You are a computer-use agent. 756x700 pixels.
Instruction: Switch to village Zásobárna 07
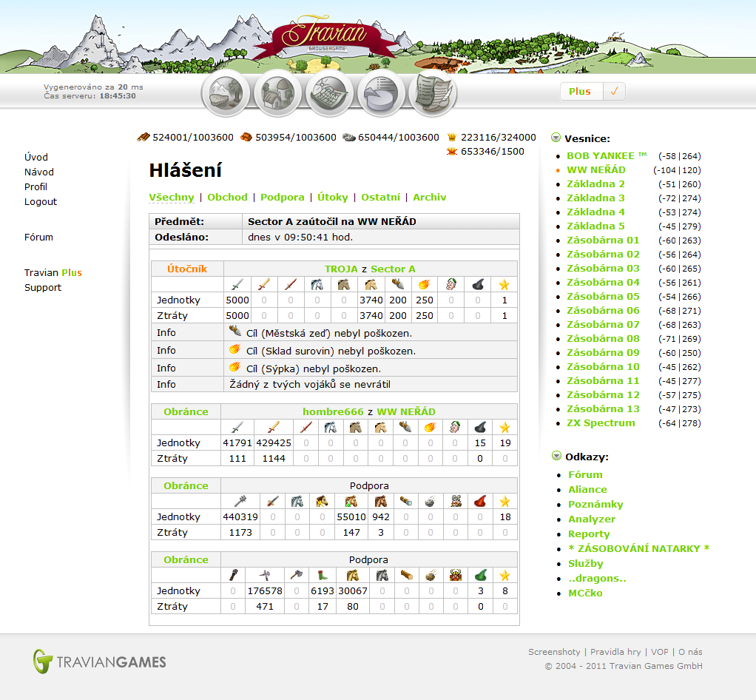[x=603, y=325]
